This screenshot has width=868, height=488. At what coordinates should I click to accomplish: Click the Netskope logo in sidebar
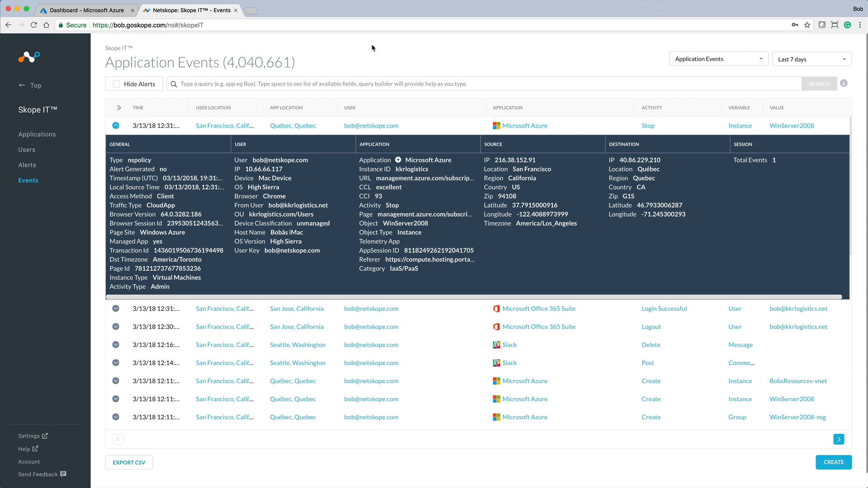tap(29, 57)
